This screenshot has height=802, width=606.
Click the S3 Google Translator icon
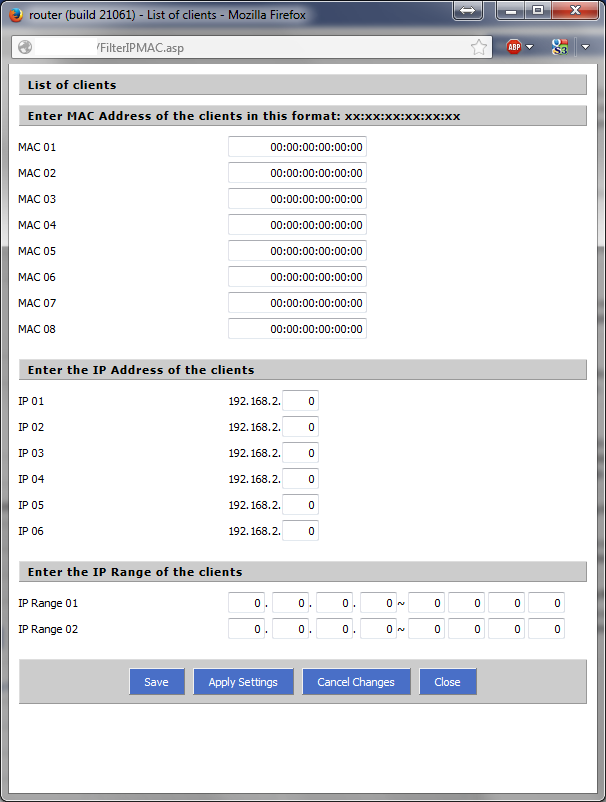point(559,47)
